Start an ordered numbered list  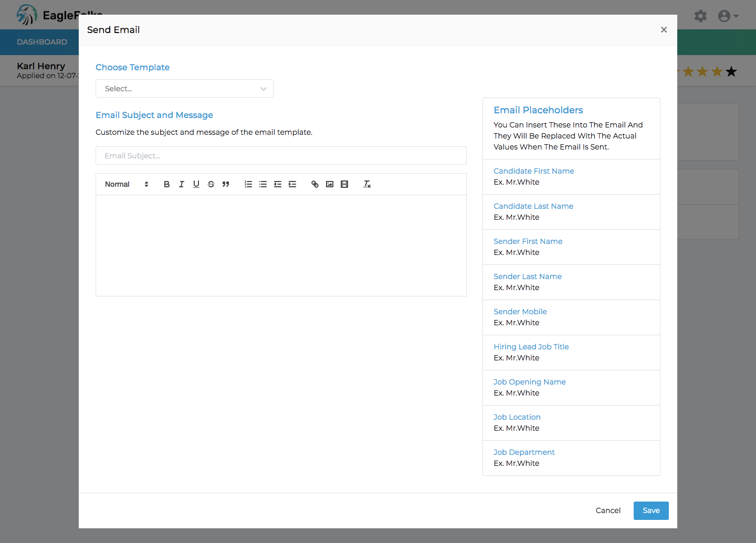(x=248, y=184)
